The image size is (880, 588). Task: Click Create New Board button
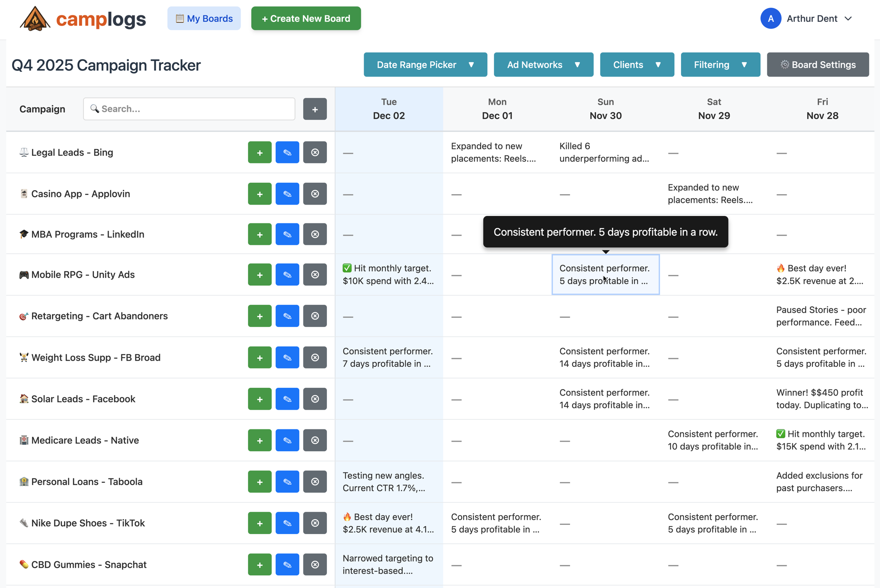(306, 19)
